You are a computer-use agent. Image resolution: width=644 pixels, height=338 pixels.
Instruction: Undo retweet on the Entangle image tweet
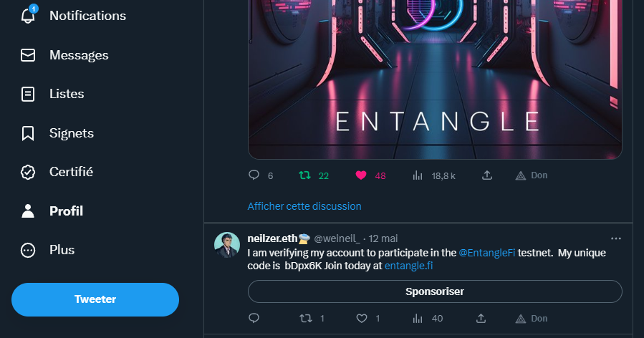(304, 175)
